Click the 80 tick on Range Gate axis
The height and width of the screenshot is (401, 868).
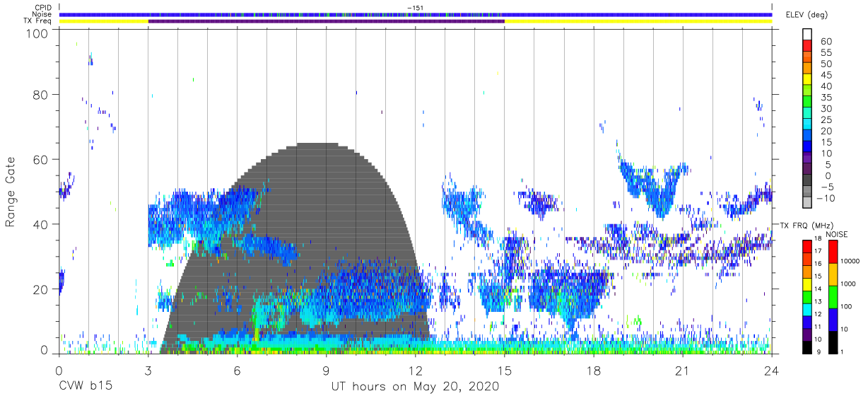coord(40,94)
